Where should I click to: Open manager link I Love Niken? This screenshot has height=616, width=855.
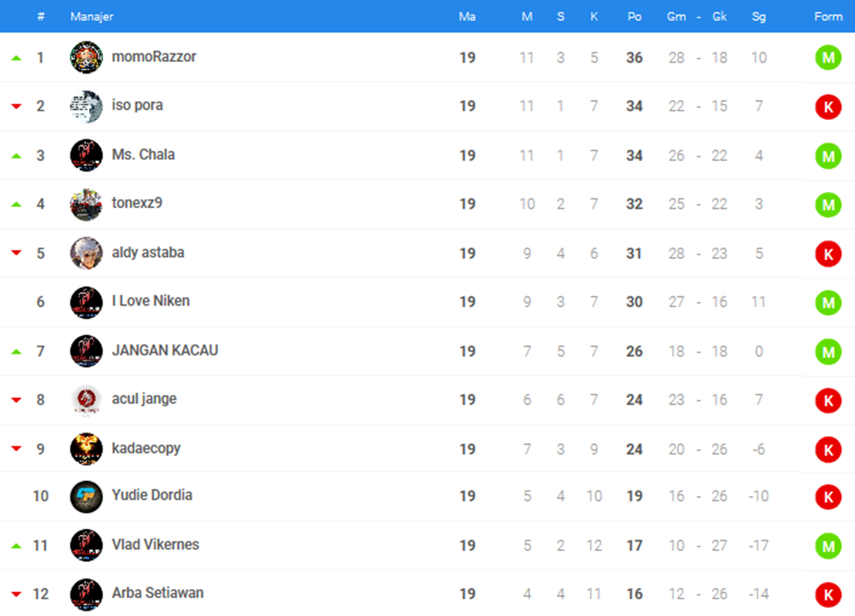tap(151, 301)
